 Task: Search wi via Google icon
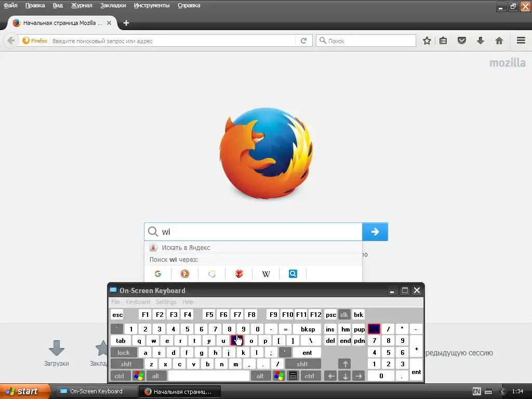[158, 274]
